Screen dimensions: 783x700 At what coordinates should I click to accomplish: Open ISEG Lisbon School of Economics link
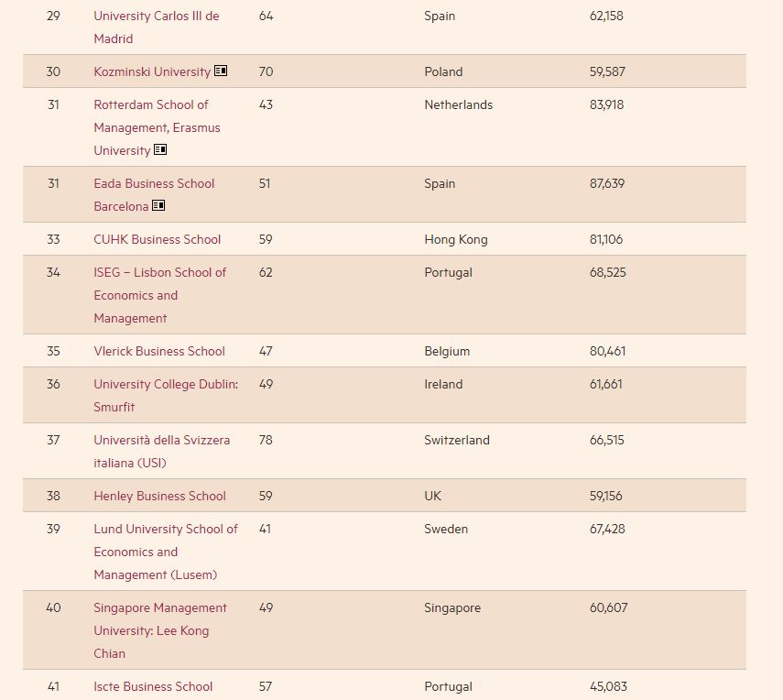(x=159, y=295)
